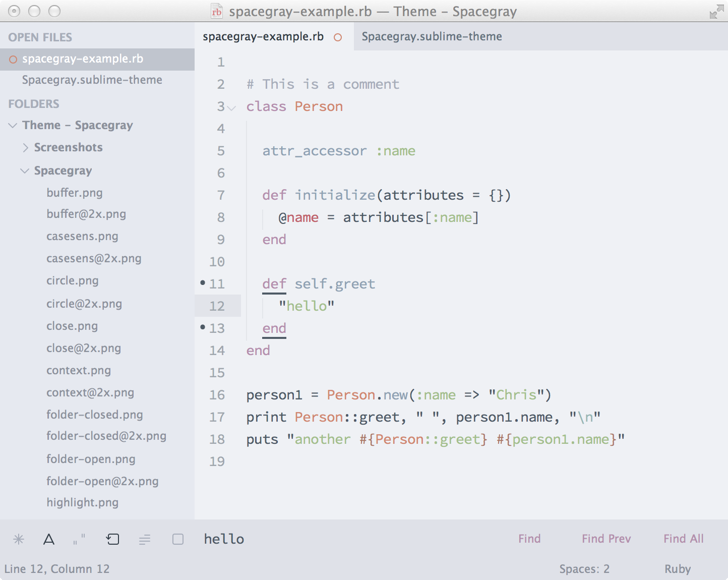
Task: Open circle.png in the sidebar
Action: [x=73, y=280]
